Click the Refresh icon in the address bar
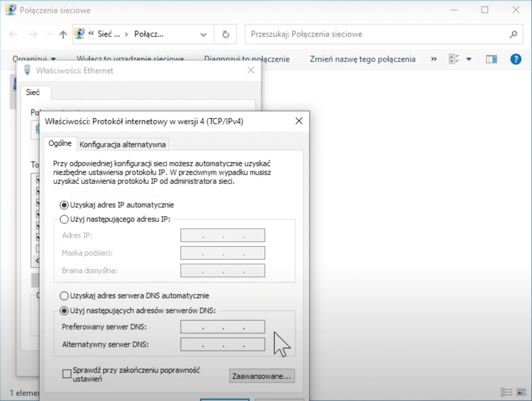532x401 pixels. pyautogui.click(x=225, y=34)
